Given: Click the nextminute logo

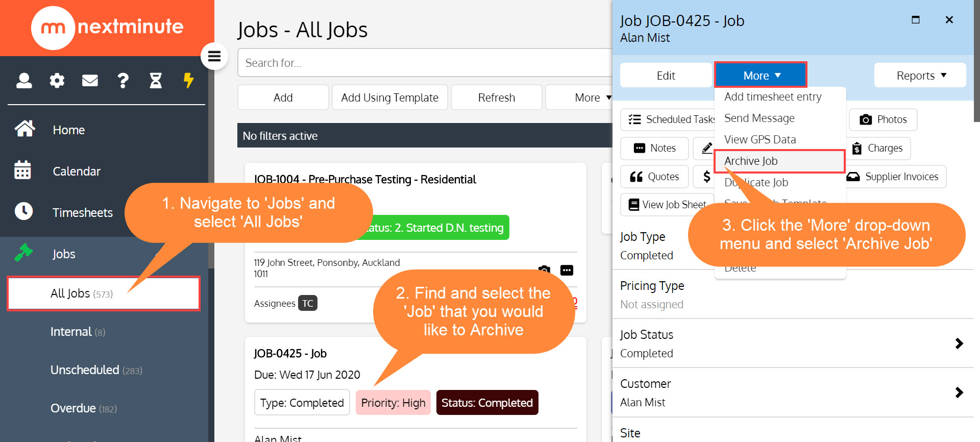Looking at the screenshot, I should click(x=107, y=28).
